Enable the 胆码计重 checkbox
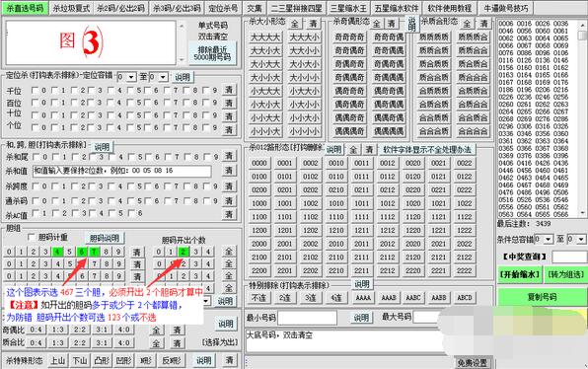 (32, 237)
